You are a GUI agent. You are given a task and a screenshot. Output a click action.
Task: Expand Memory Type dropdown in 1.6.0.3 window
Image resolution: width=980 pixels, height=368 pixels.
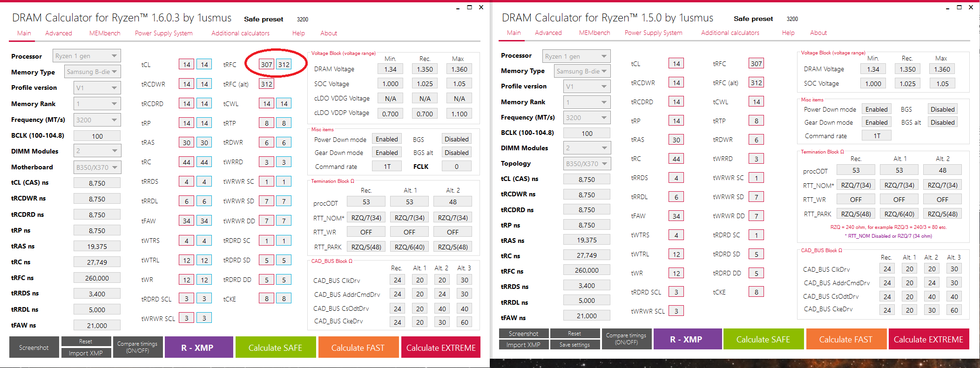(92, 72)
